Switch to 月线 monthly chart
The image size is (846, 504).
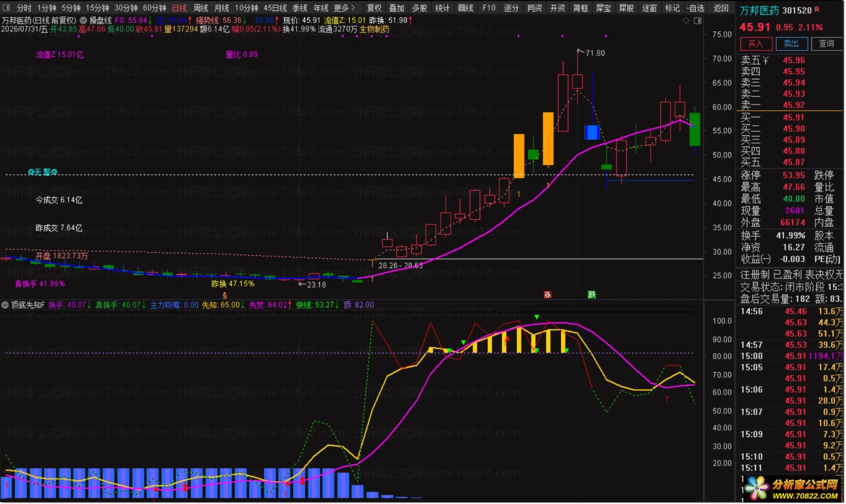(222, 8)
